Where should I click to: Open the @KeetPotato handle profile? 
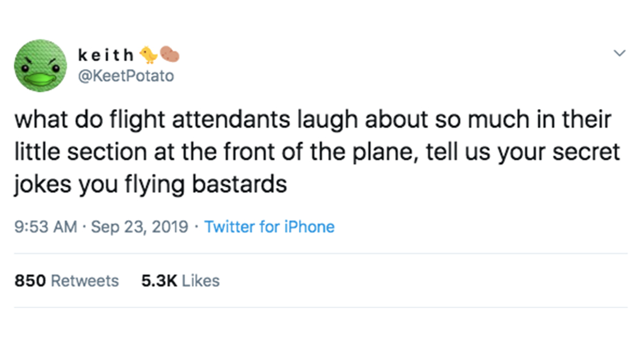pos(126,76)
